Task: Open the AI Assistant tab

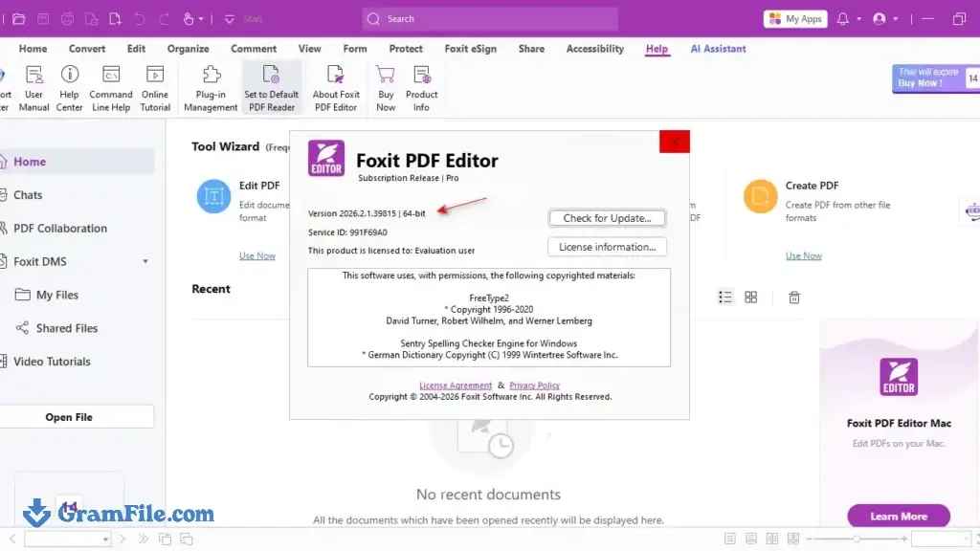Action: pos(718,49)
